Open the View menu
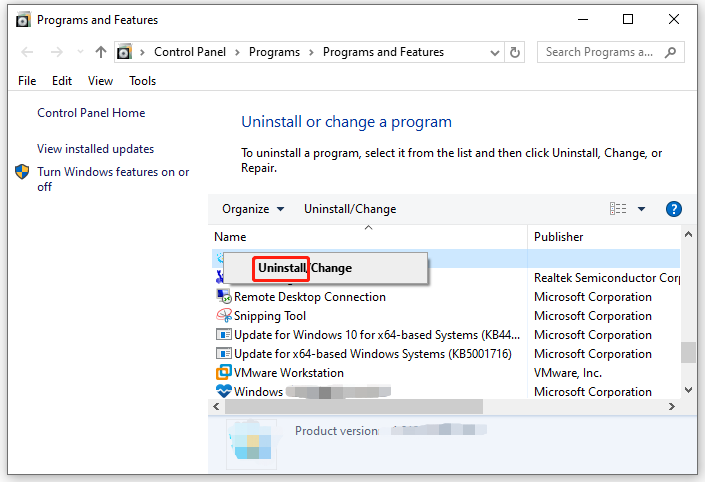This screenshot has width=705, height=482. [100, 81]
